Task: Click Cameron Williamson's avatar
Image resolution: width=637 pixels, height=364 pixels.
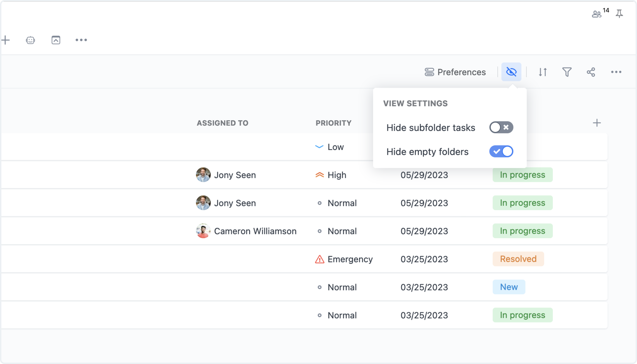Action: coord(203,231)
